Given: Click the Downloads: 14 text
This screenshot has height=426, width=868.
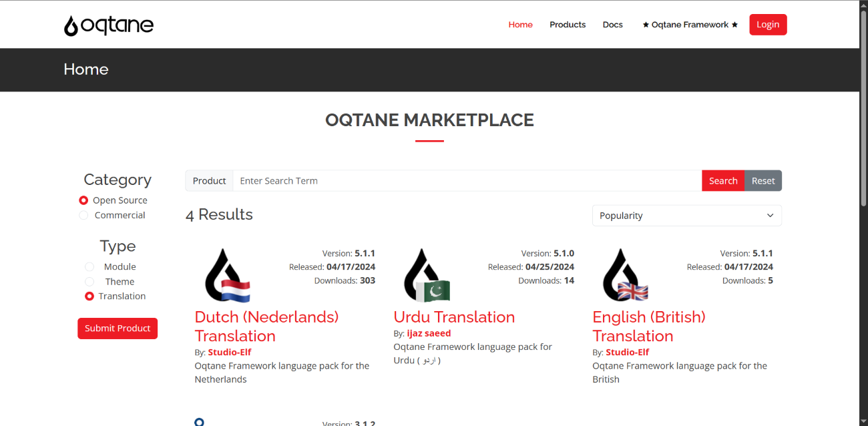Looking at the screenshot, I should pos(546,280).
